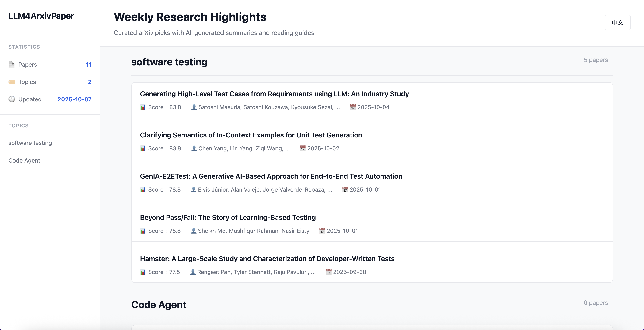Image resolution: width=644 pixels, height=330 pixels.
Task: Open Generating High-Level Test Cases paper
Action: pyautogui.click(x=274, y=94)
